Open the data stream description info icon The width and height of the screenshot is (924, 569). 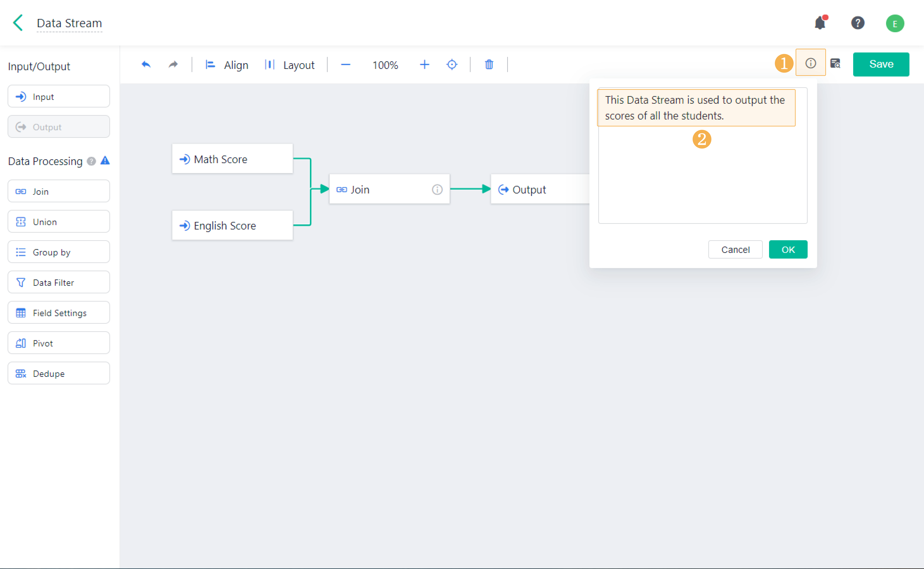[810, 63]
